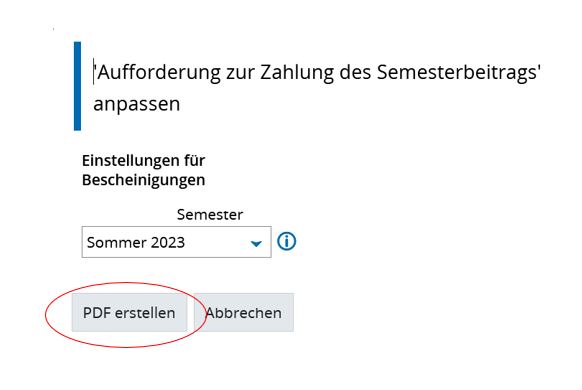The width and height of the screenshot is (582, 390).
Task: Click the 'Einstellungen für Bescheinigungen' heading
Action: click(x=144, y=170)
